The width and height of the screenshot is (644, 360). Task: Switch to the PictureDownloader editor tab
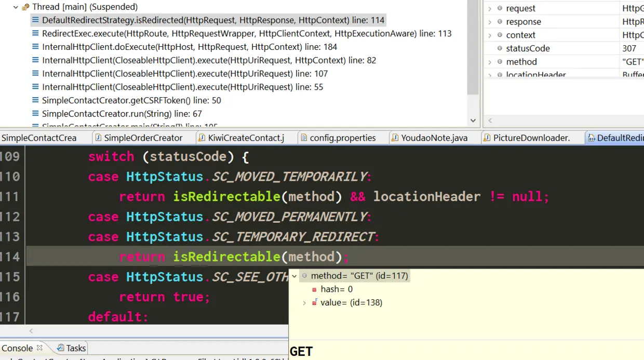click(531, 138)
